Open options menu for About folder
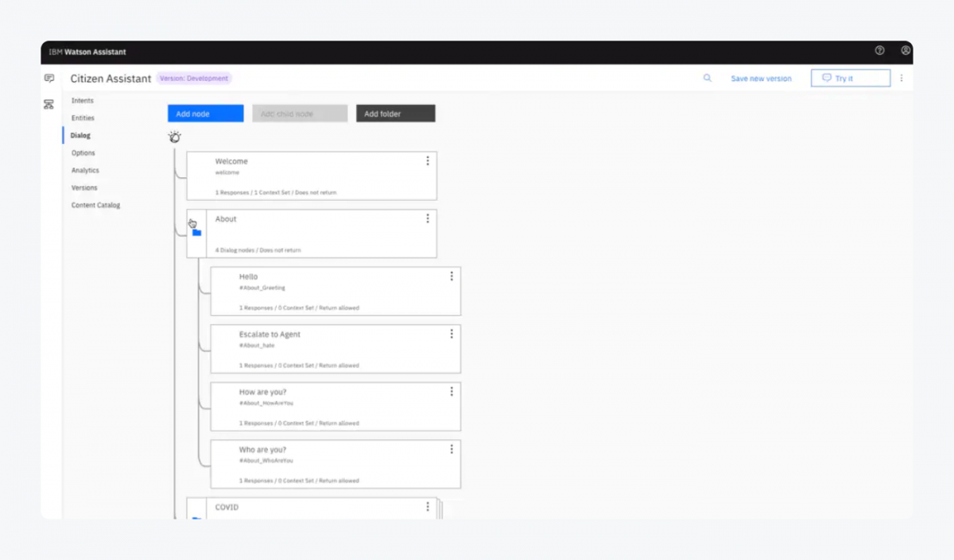Image resolution: width=954 pixels, height=560 pixels. [x=428, y=218]
